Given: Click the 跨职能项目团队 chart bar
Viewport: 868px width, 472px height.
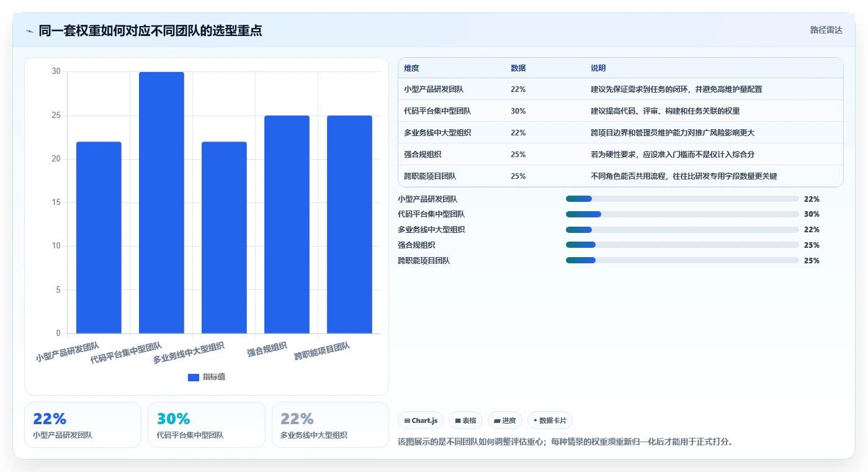Looking at the screenshot, I should tap(349, 224).
